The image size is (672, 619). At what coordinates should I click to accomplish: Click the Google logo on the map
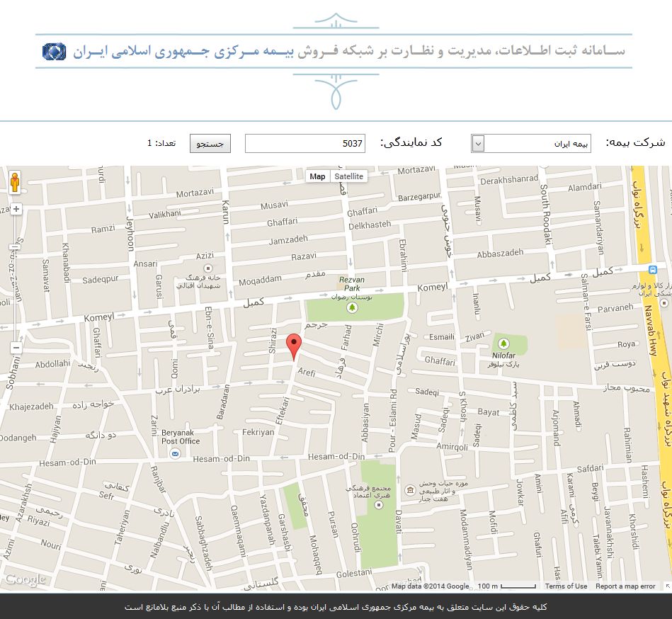pos(25,579)
